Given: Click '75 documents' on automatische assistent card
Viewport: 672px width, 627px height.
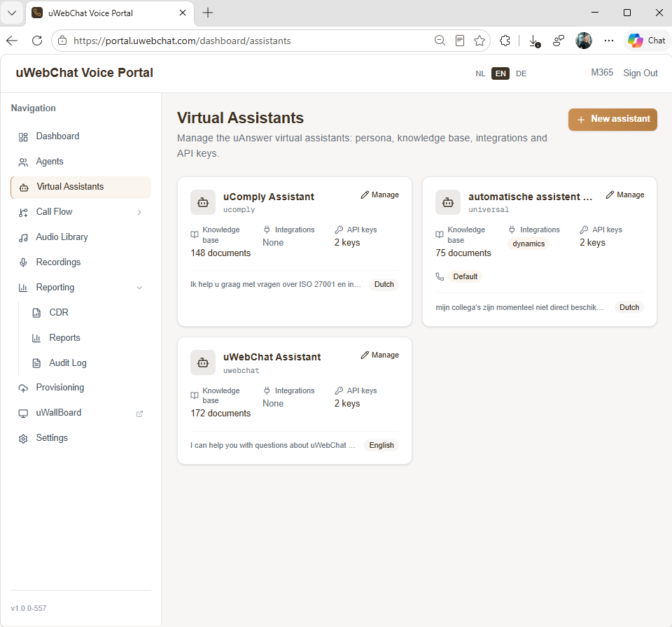Looking at the screenshot, I should coord(463,253).
